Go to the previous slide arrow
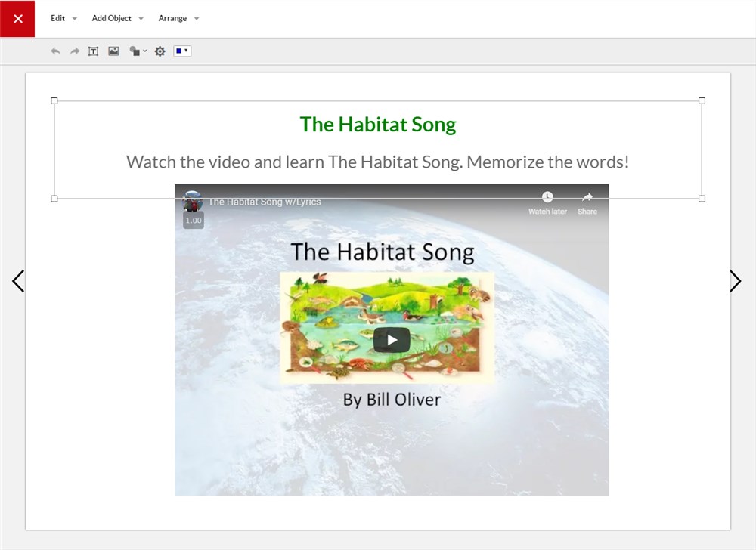The height and width of the screenshot is (550, 756). click(x=18, y=281)
